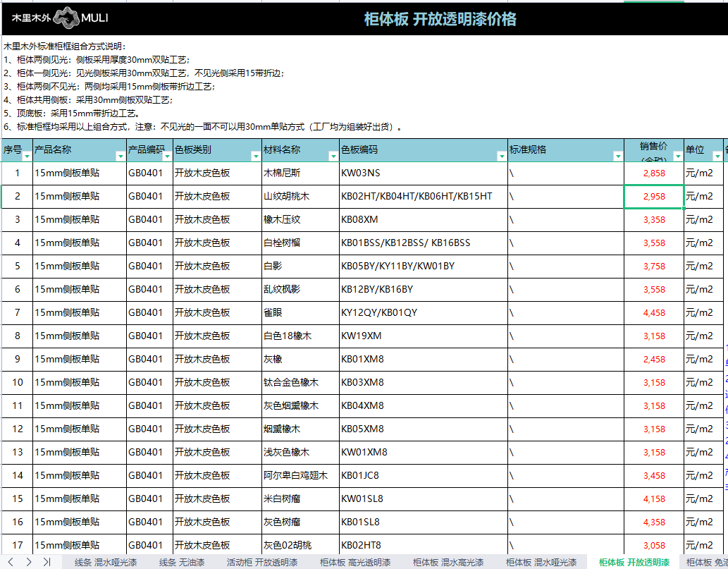This screenshot has width=728, height=569.
Task: Open filter arrow for 材料名称 column
Action: 333,157
